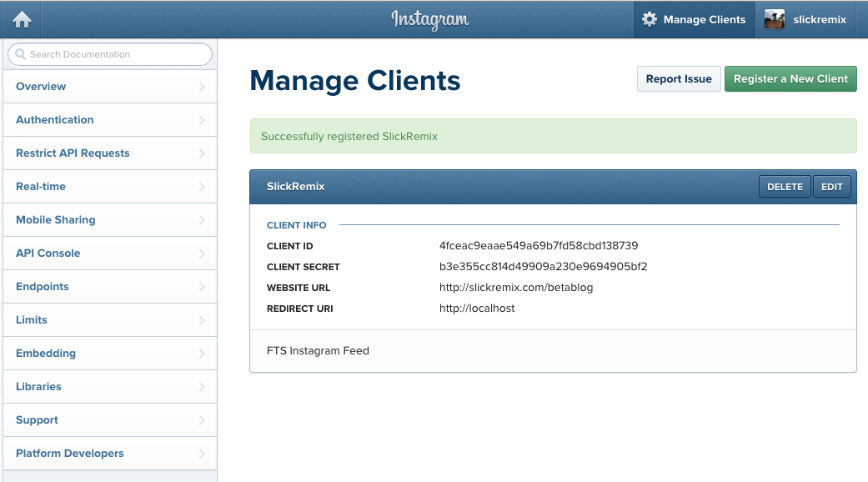Expand the Endpoints chevron arrow
The width and height of the screenshot is (868, 482).
(202, 287)
